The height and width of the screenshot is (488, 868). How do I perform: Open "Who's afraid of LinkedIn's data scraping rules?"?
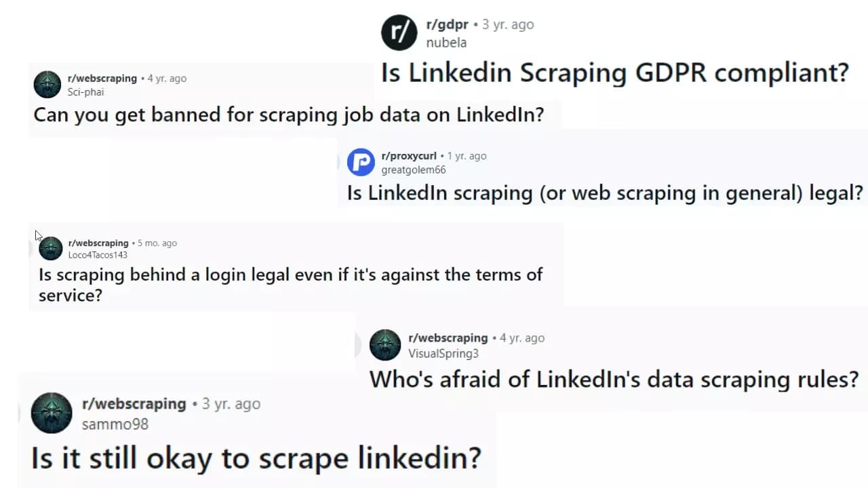point(614,379)
